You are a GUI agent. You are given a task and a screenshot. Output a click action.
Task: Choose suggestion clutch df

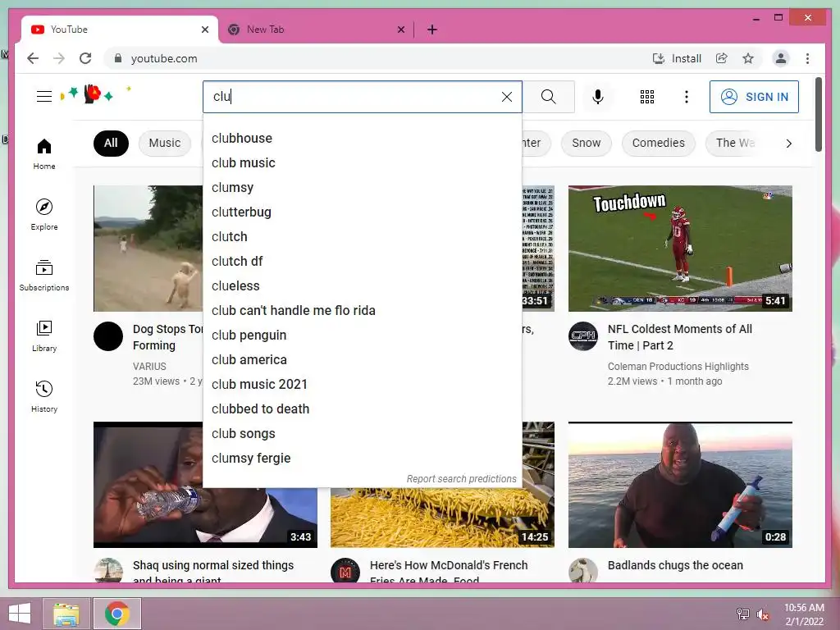[362, 262]
